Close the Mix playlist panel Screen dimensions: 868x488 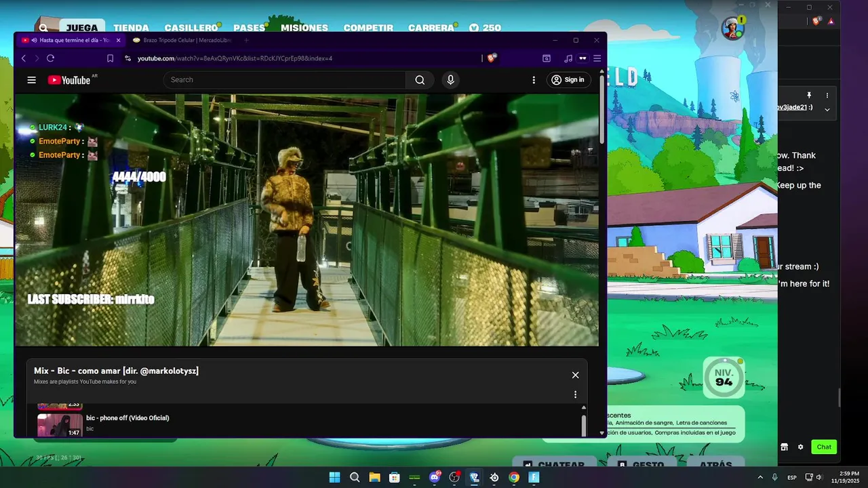pyautogui.click(x=575, y=375)
